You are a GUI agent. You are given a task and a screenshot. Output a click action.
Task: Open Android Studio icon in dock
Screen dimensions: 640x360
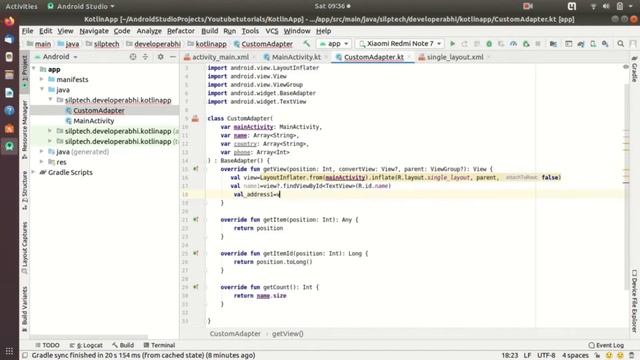point(9,146)
